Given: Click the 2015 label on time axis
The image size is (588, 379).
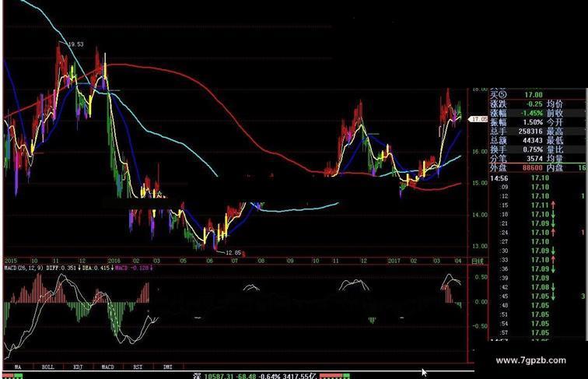Looking at the screenshot, I should coord(11,261).
